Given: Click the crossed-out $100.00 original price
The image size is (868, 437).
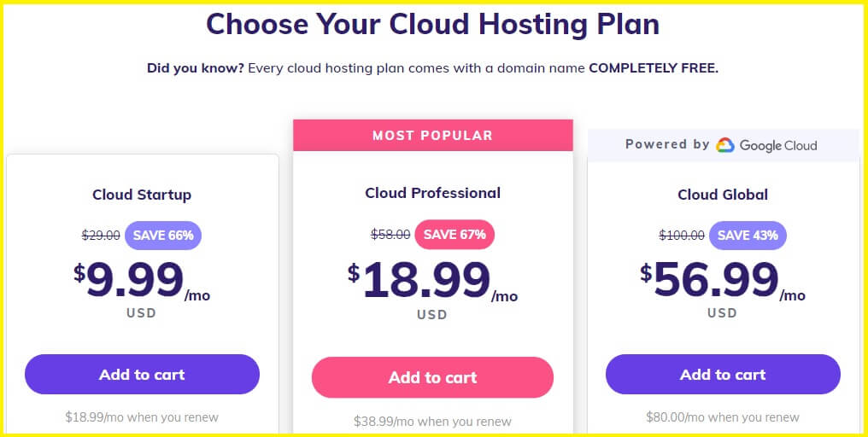Looking at the screenshot, I should (x=682, y=235).
